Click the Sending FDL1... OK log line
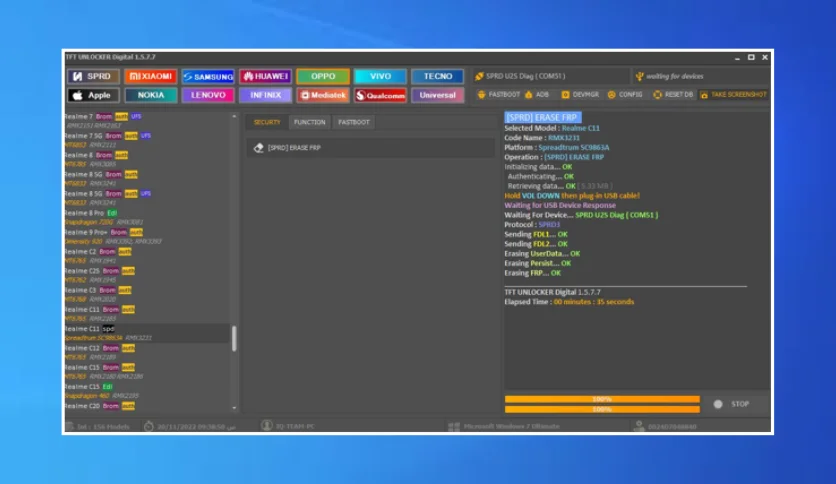 (536, 234)
